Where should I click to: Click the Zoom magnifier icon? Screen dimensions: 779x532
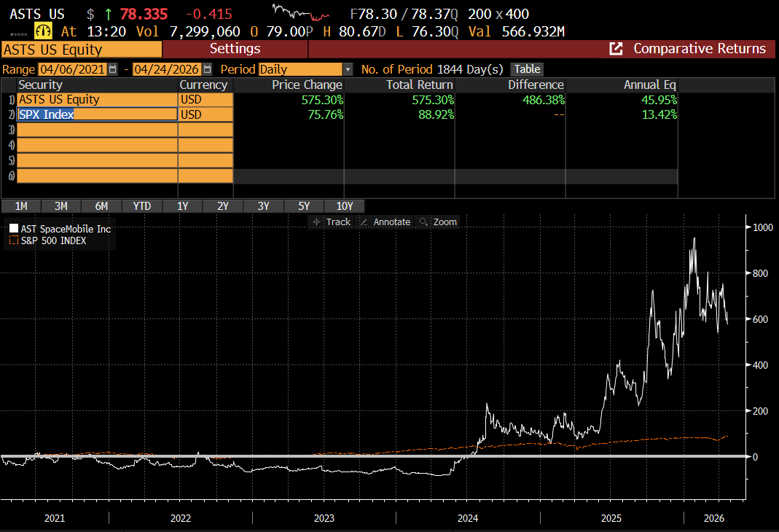point(423,222)
